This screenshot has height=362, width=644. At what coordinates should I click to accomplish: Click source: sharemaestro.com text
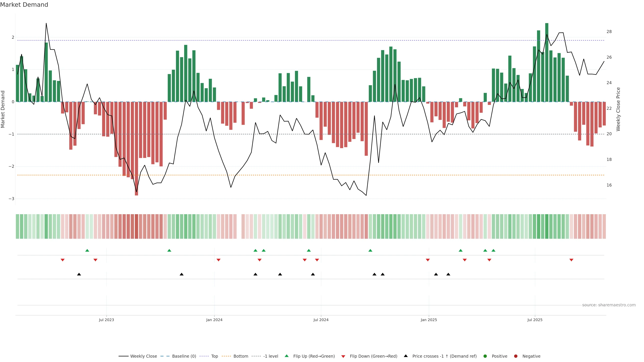(609, 305)
